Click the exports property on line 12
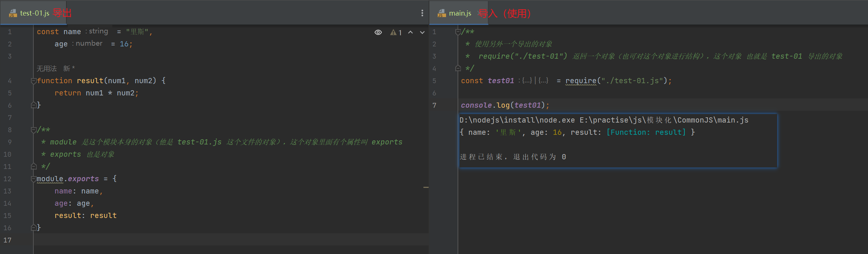This screenshot has width=868, height=254. coord(83,179)
